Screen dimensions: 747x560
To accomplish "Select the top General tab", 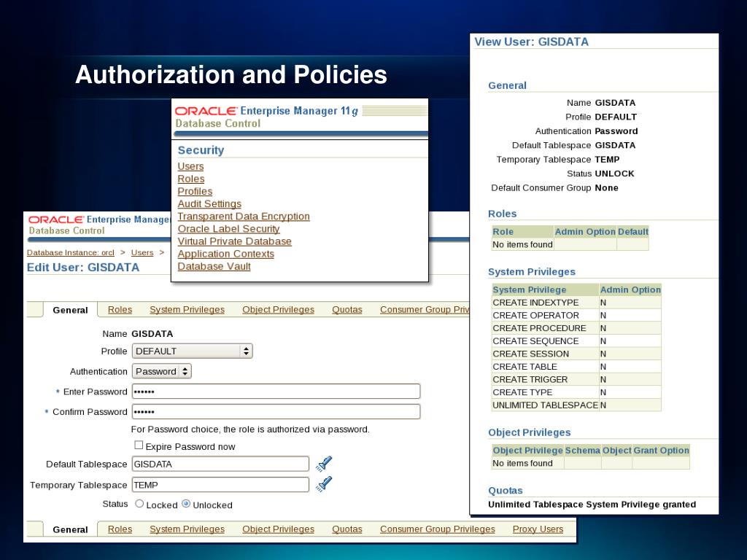I will click(70, 310).
